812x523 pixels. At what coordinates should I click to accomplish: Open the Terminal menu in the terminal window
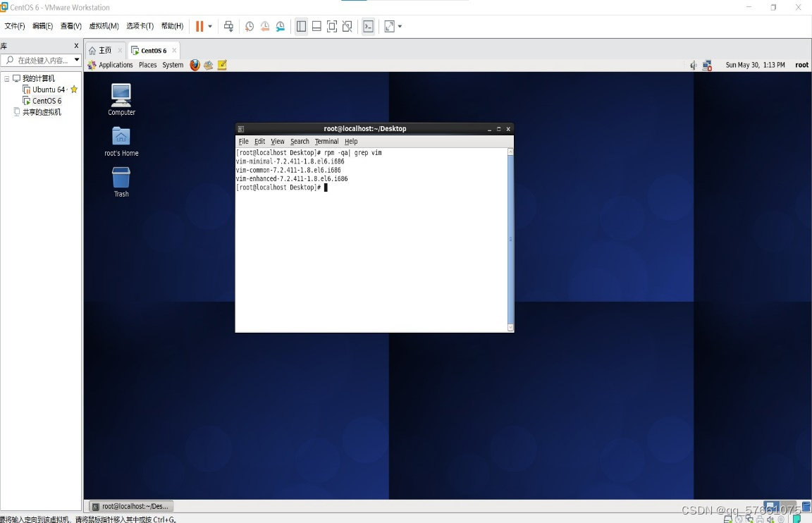326,141
